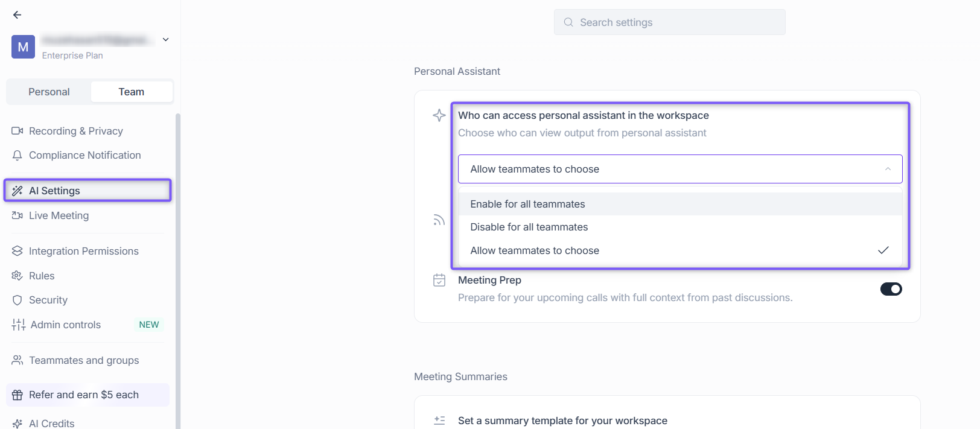Toggle the Meeting Prep switch off

click(x=891, y=289)
